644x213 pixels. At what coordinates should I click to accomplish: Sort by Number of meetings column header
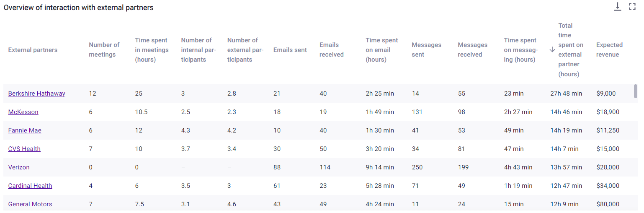[104, 49]
